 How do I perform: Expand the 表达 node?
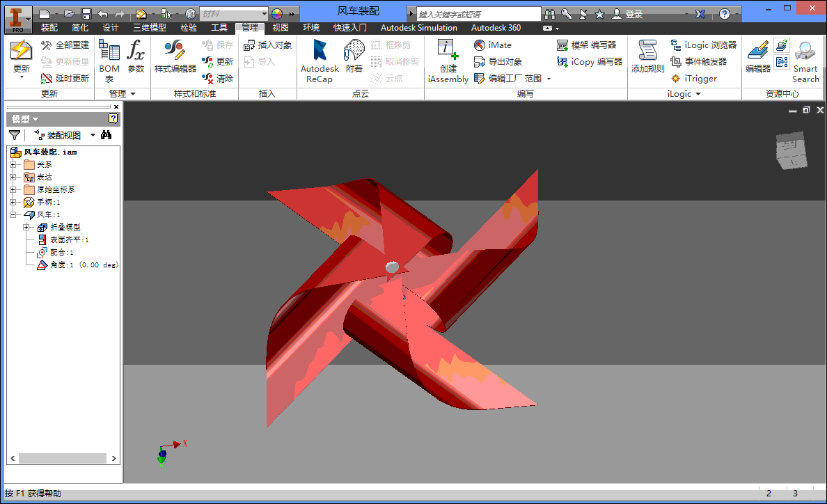(13, 177)
